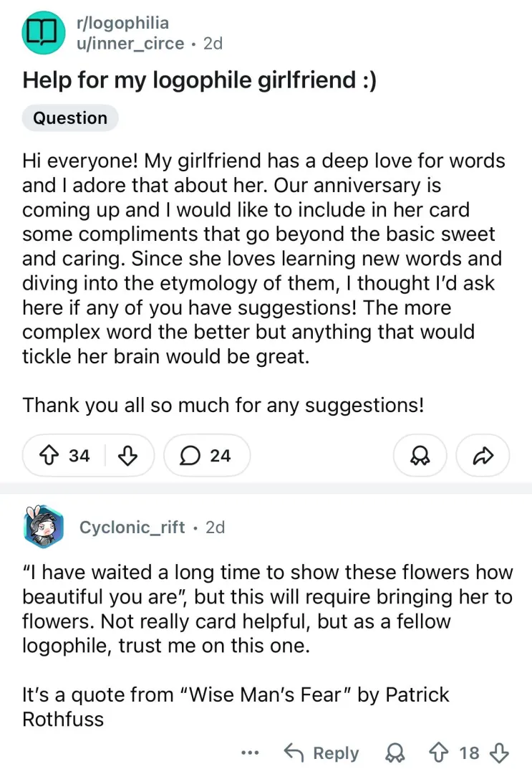
Task: Click the post title about logophile girlfriend
Action: coord(200,80)
